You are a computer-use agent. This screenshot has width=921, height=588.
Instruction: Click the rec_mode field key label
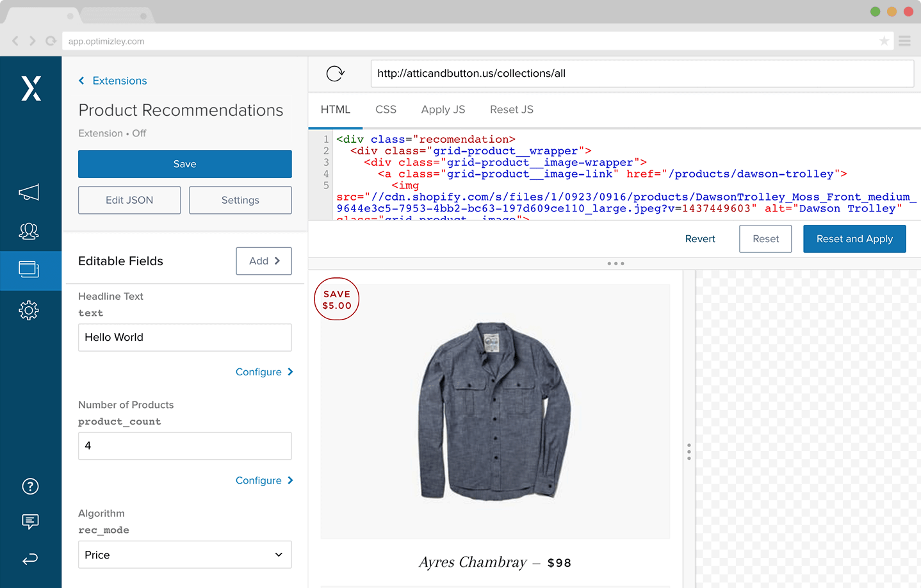104,530
